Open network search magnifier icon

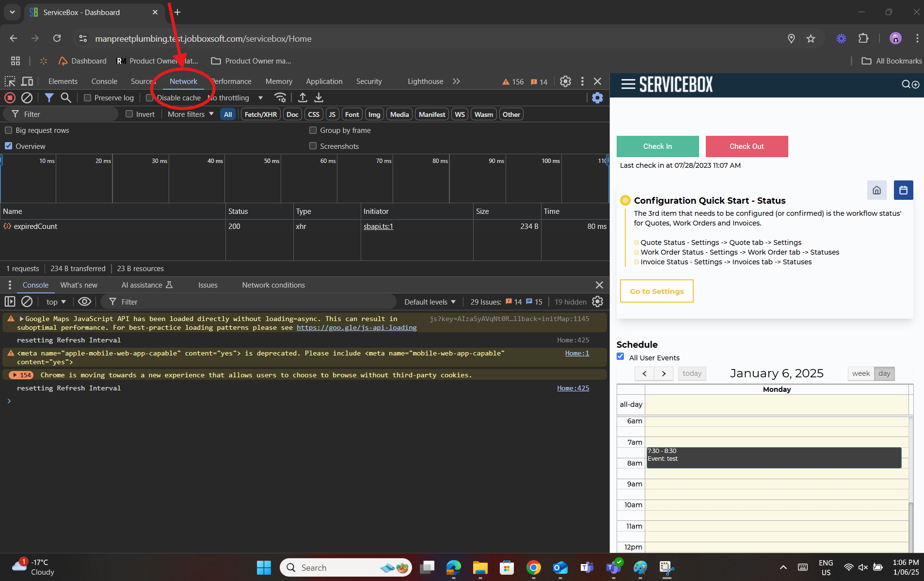[66, 98]
